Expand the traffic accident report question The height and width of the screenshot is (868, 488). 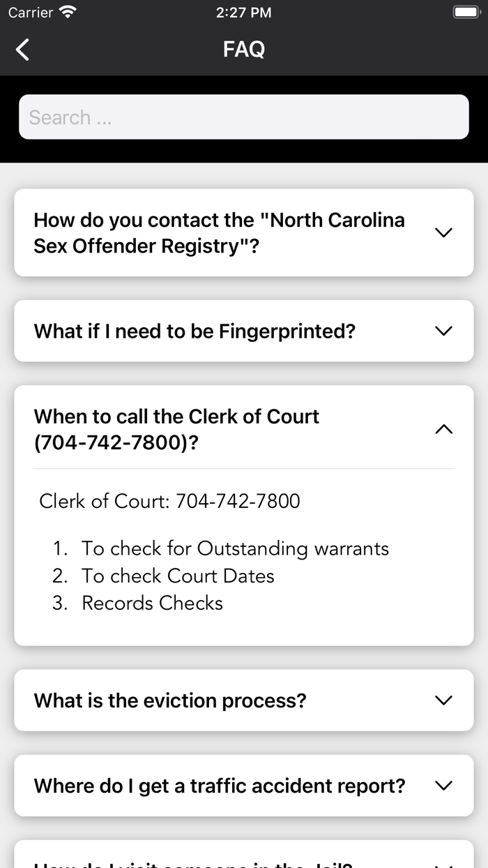tap(443, 786)
